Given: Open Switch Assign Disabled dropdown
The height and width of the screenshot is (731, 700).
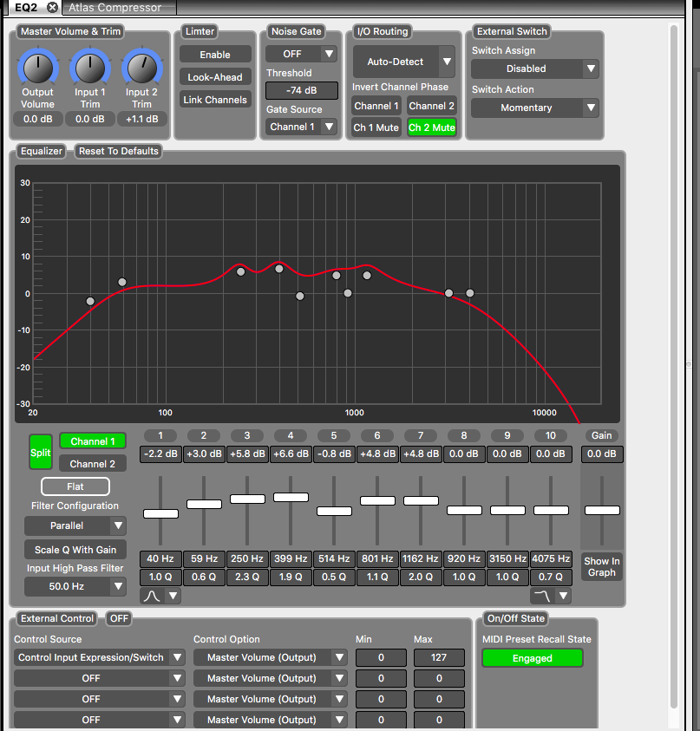Looking at the screenshot, I should (x=535, y=69).
